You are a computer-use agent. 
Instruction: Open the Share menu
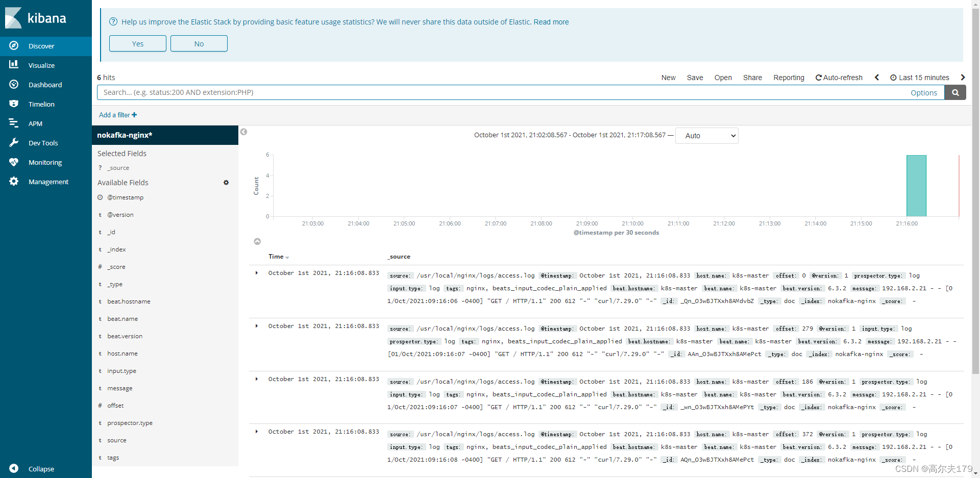click(752, 78)
